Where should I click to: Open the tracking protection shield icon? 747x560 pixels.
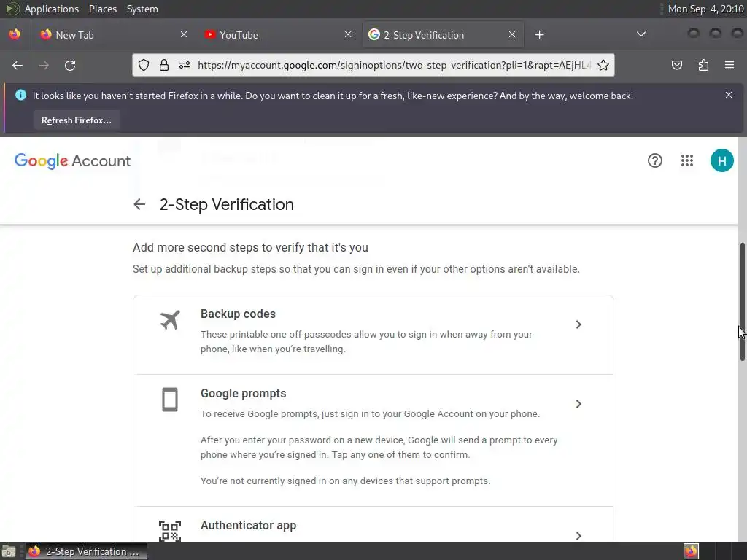click(x=144, y=65)
